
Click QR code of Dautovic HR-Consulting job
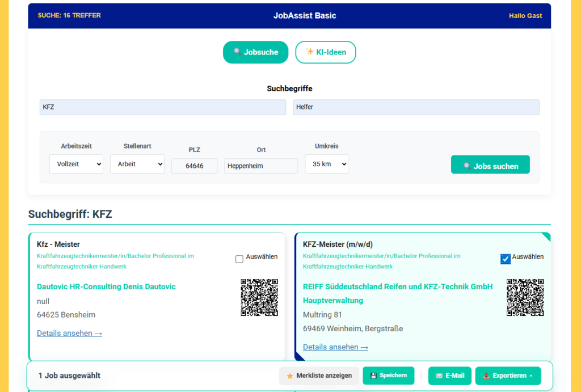tap(259, 297)
